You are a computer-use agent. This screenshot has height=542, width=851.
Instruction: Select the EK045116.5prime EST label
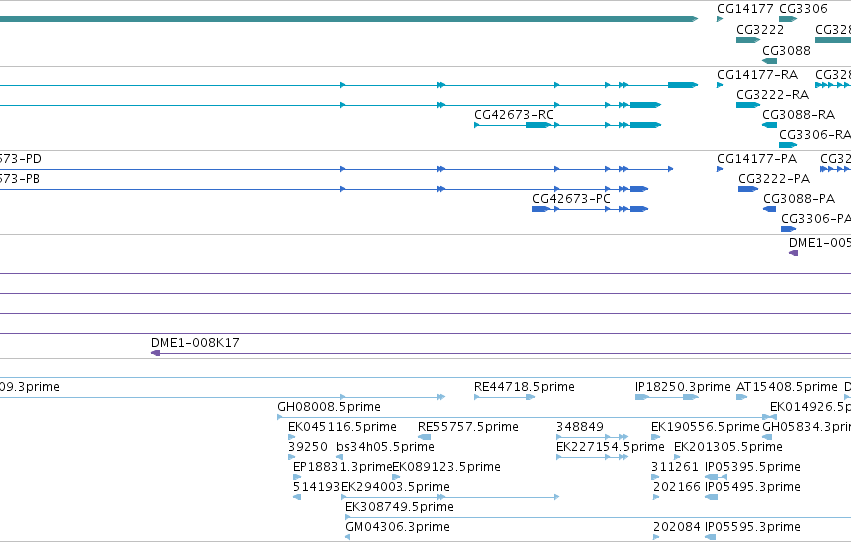tap(342, 427)
